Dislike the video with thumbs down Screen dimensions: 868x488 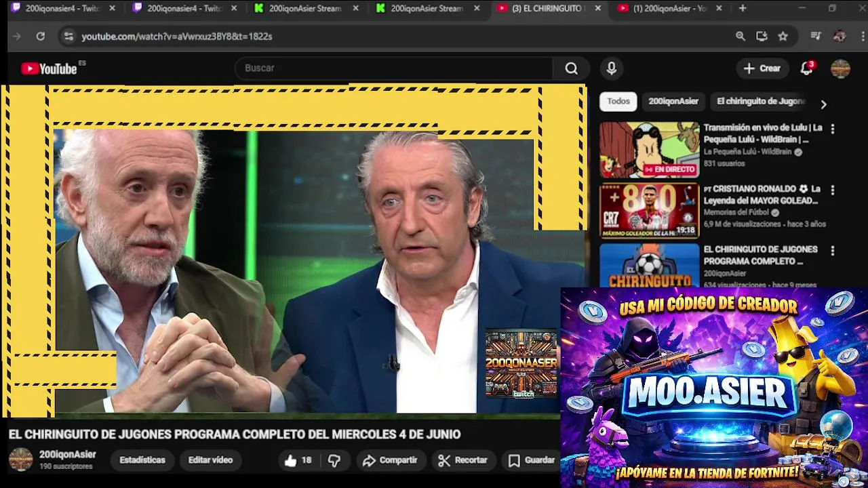click(x=334, y=461)
